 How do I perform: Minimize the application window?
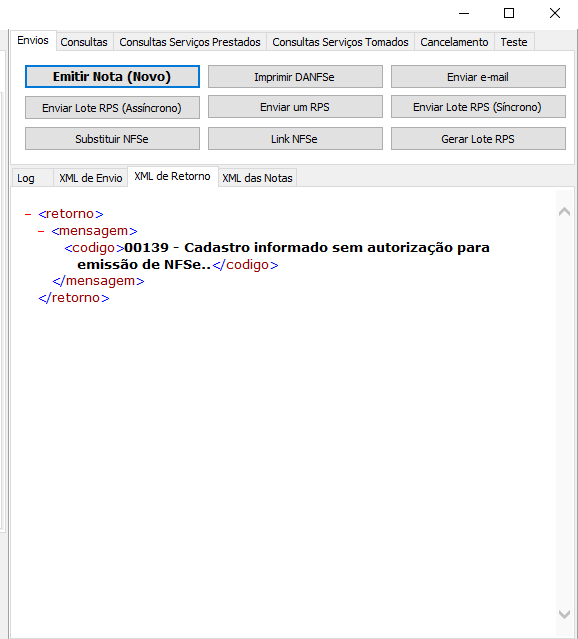(464, 13)
